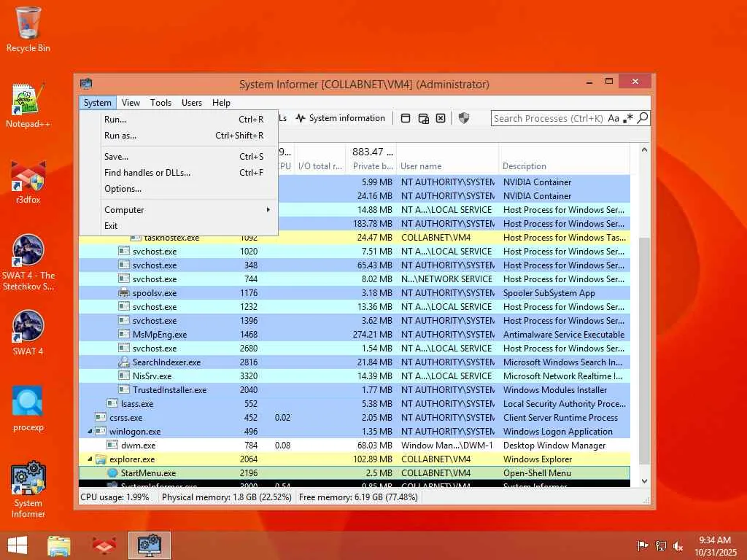Click 'Physical memory: 1.8 GB' status entry
The height and width of the screenshot is (560, 747).
pyautogui.click(x=227, y=497)
